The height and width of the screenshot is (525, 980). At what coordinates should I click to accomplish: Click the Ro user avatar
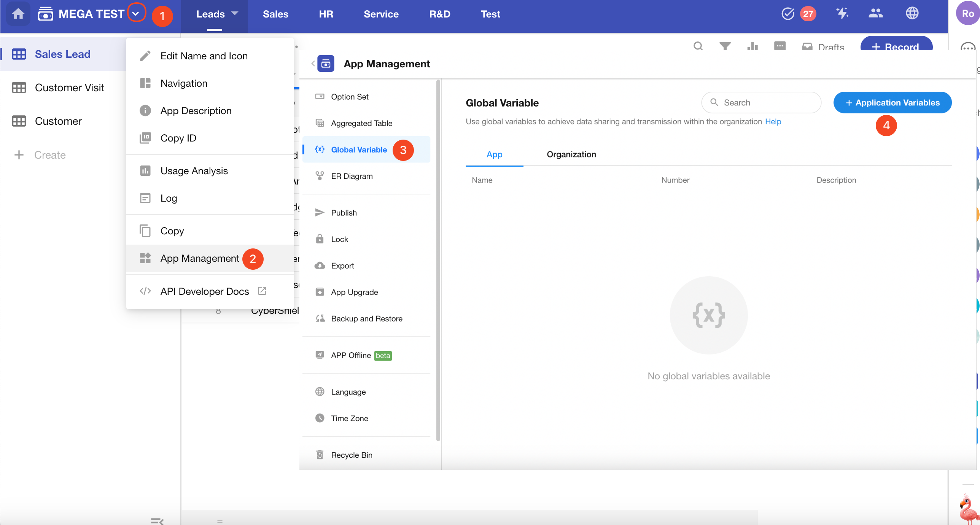click(967, 14)
